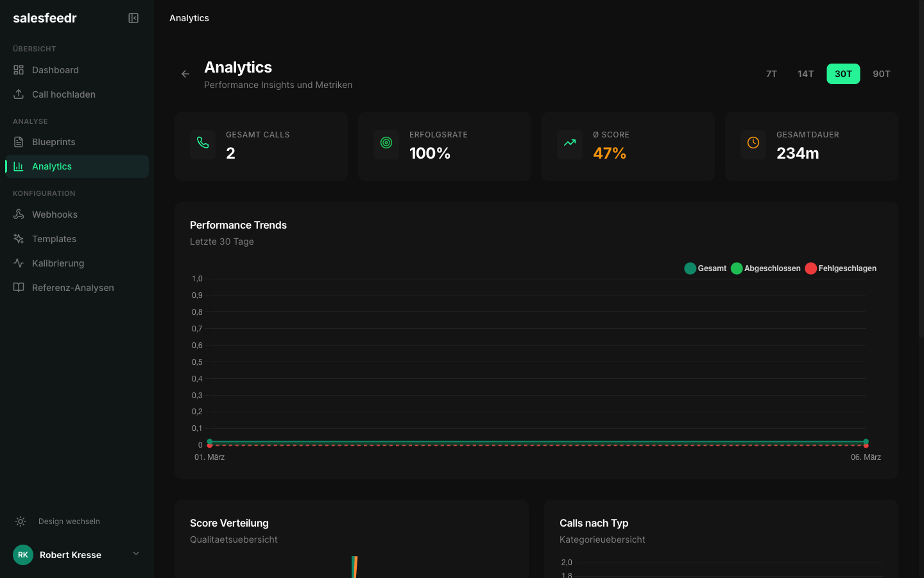This screenshot has height=578, width=924.
Task: Click the Webhooks icon
Action: (x=20, y=215)
